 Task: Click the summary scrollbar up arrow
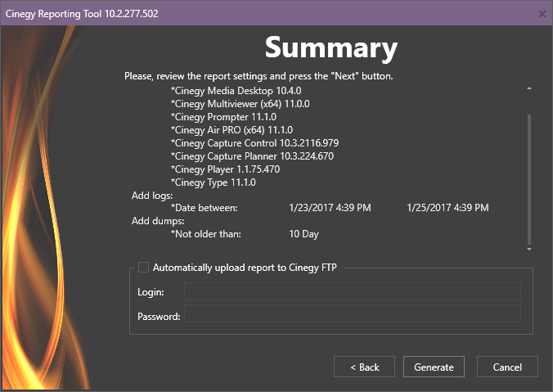point(529,88)
